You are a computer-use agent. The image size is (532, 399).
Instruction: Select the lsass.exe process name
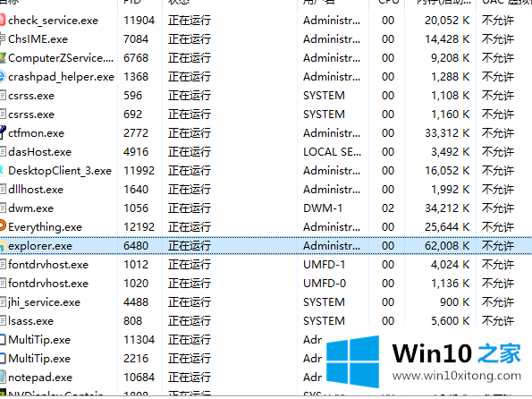[x=31, y=321]
